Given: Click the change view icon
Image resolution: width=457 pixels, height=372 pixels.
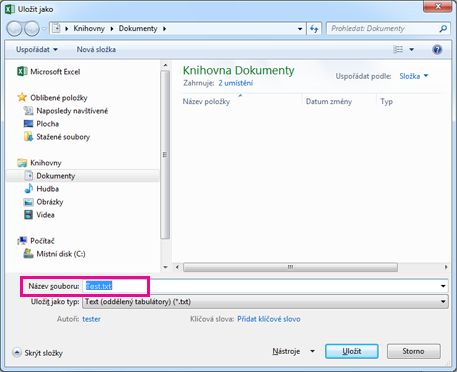Looking at the screenshot, I should (x=398, y=50).
